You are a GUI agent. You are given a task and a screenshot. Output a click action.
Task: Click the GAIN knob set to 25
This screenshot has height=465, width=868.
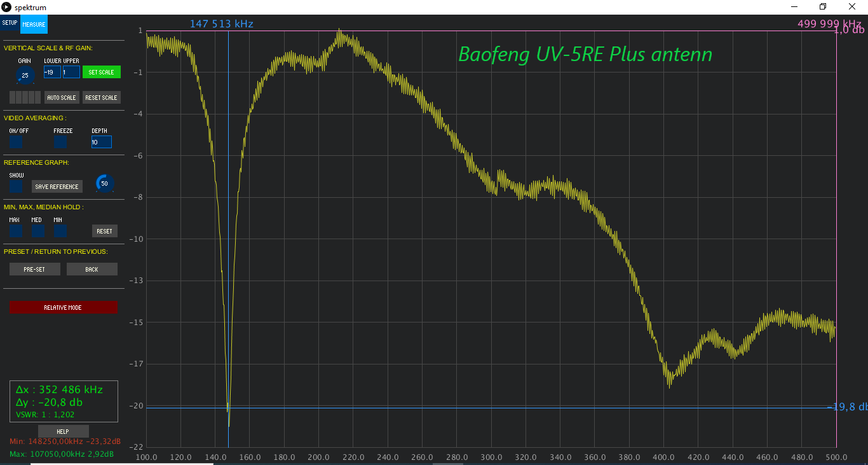[25, 75]
